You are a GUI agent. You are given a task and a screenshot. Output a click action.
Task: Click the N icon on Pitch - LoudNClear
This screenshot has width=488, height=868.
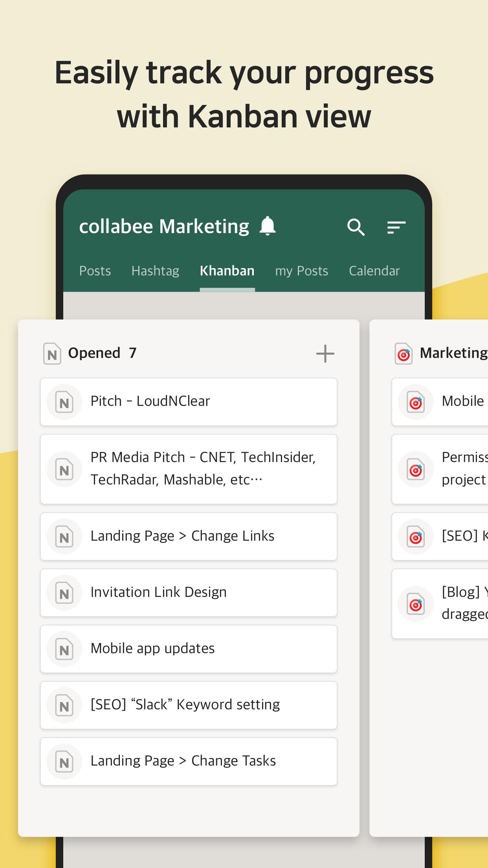[x=64, y=402]
